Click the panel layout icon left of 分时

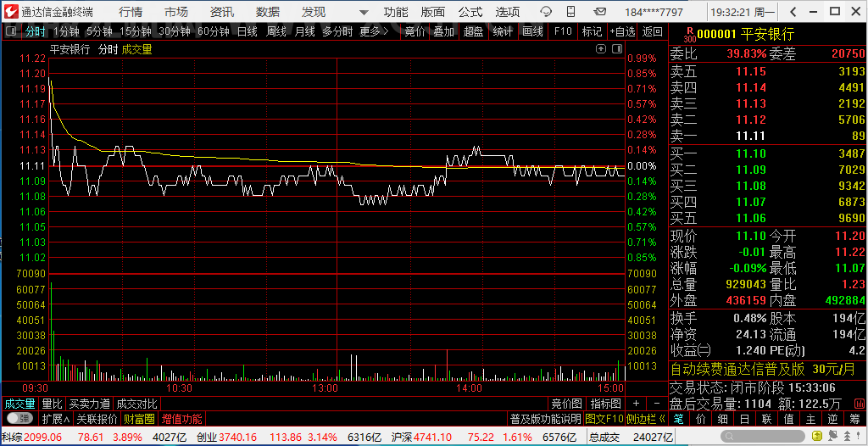click(x=11, y=31)
